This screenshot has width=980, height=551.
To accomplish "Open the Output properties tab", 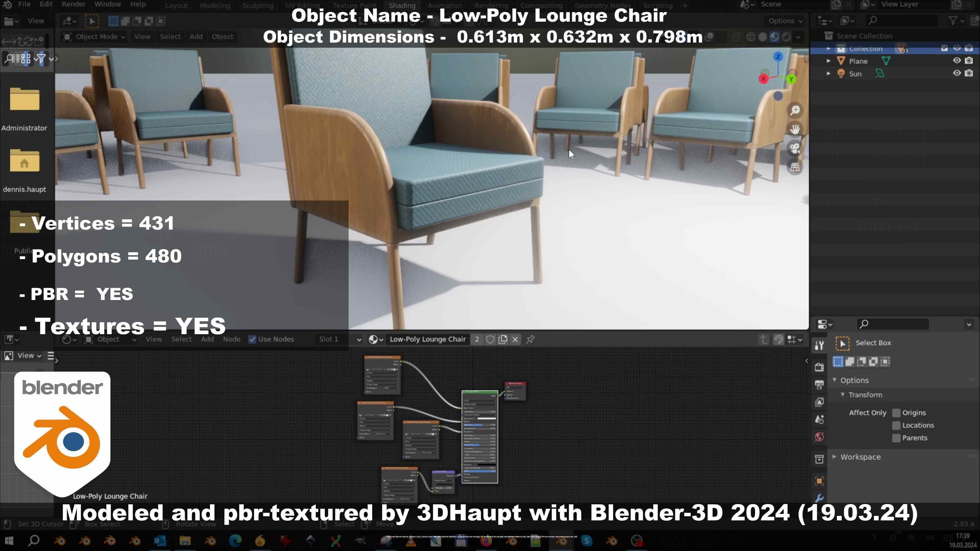I will click(819, 384).
